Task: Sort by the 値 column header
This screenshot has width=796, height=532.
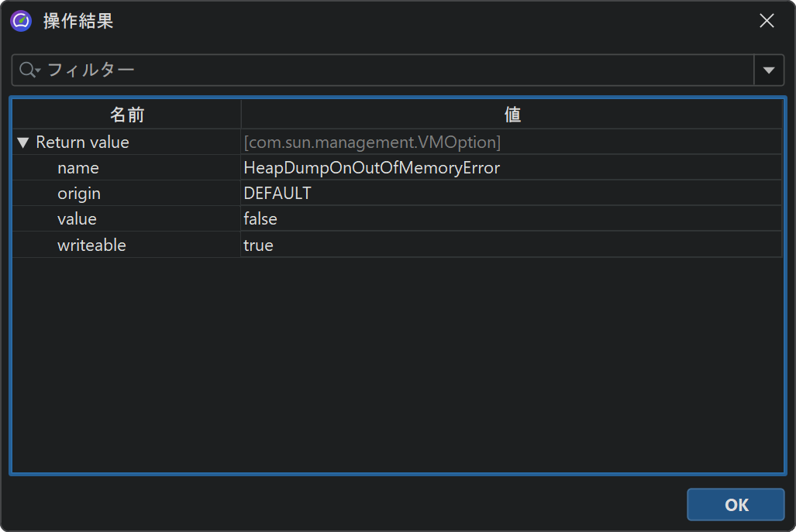Action: tap(512, 115)
